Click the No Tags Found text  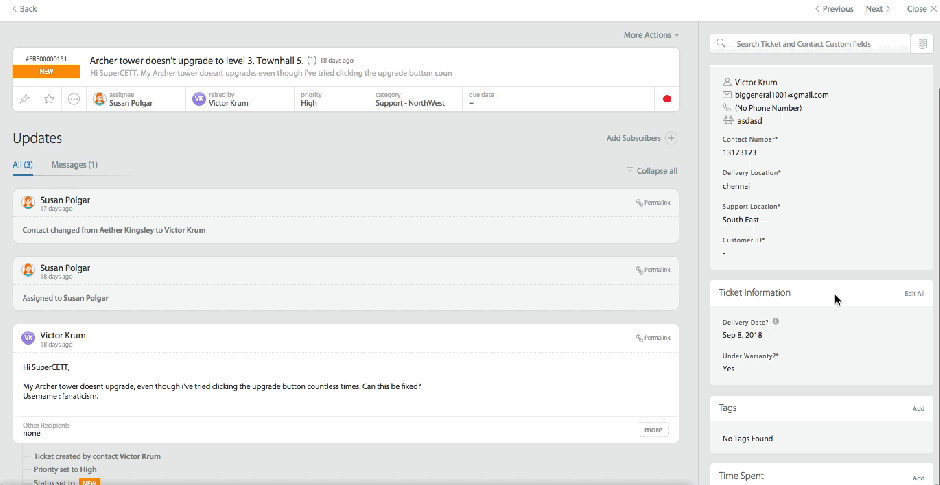(x=748, y=439)
